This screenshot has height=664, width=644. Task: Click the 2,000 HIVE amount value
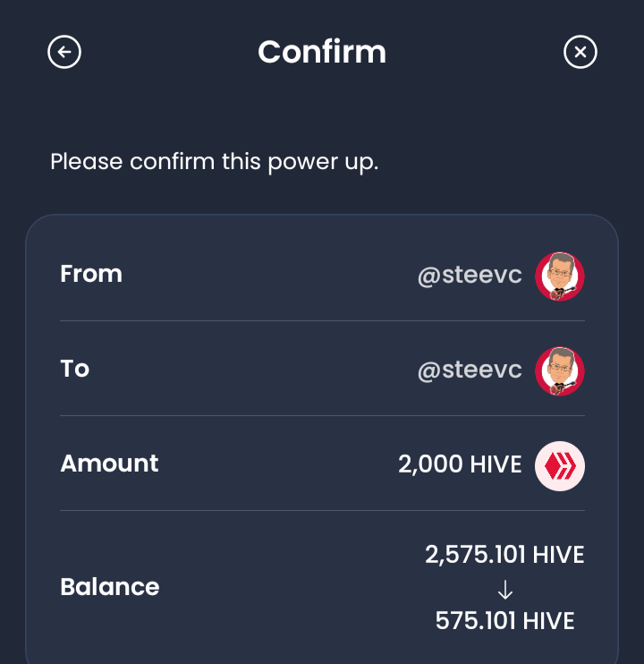click(x=460, y=464)
